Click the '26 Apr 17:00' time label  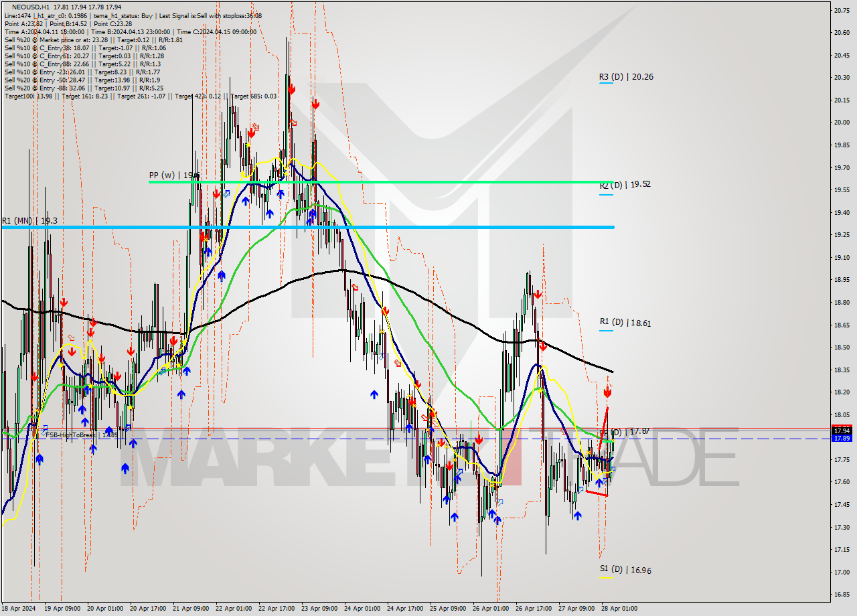tap(533, 609)
